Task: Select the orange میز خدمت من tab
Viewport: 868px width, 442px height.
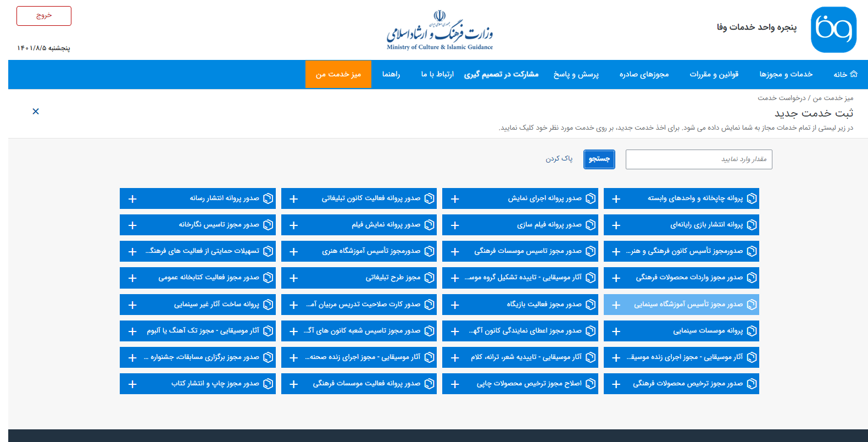Action: click(x=338, y=74)
